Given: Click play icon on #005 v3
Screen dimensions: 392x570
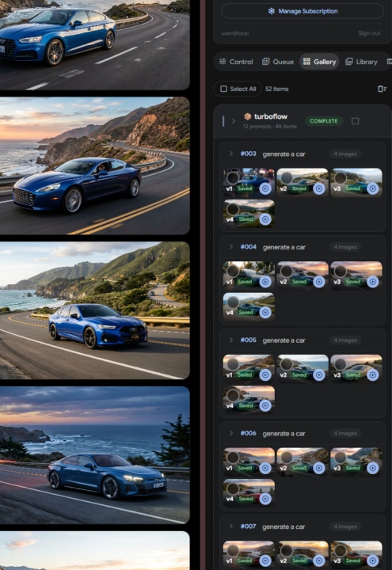Looking at the screenshot, I should [x=373, y=374].
